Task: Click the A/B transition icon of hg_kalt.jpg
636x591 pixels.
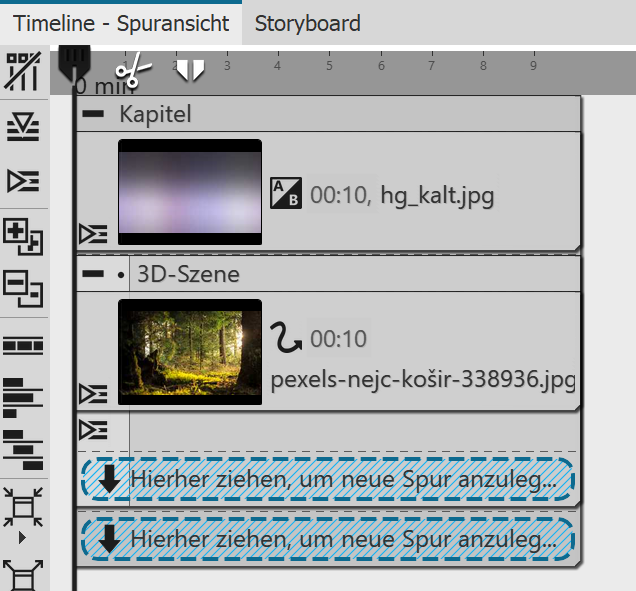Action: [286, 195]
